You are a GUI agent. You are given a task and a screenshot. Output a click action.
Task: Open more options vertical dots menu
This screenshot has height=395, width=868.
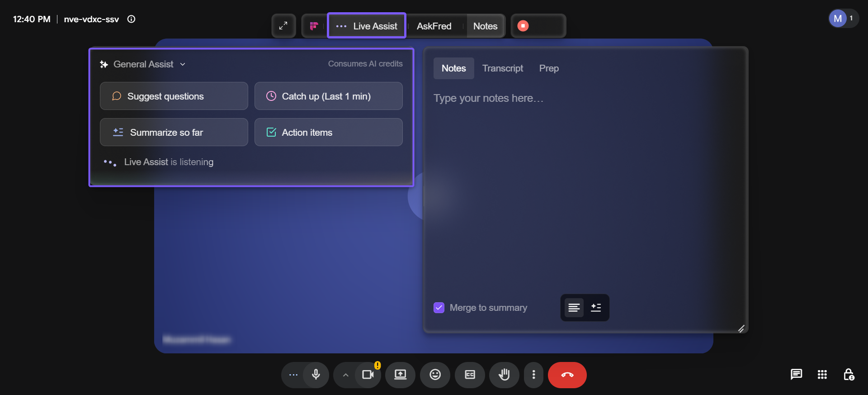[x=534, y=375]
